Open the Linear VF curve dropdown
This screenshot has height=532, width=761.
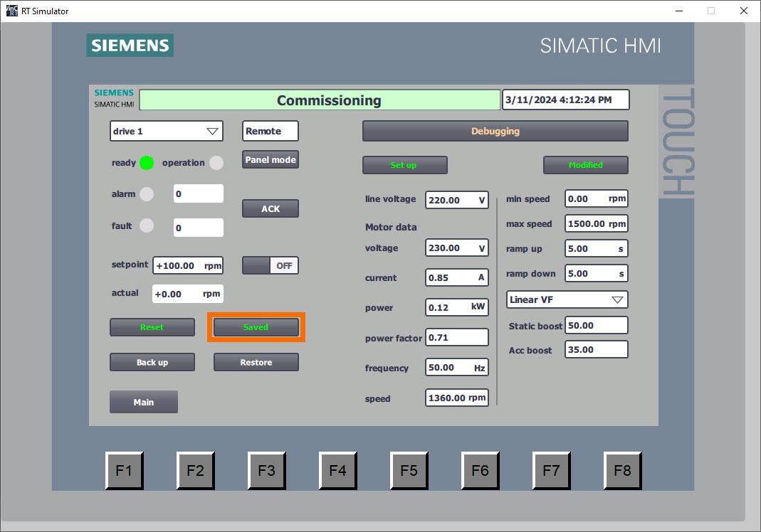566,299
